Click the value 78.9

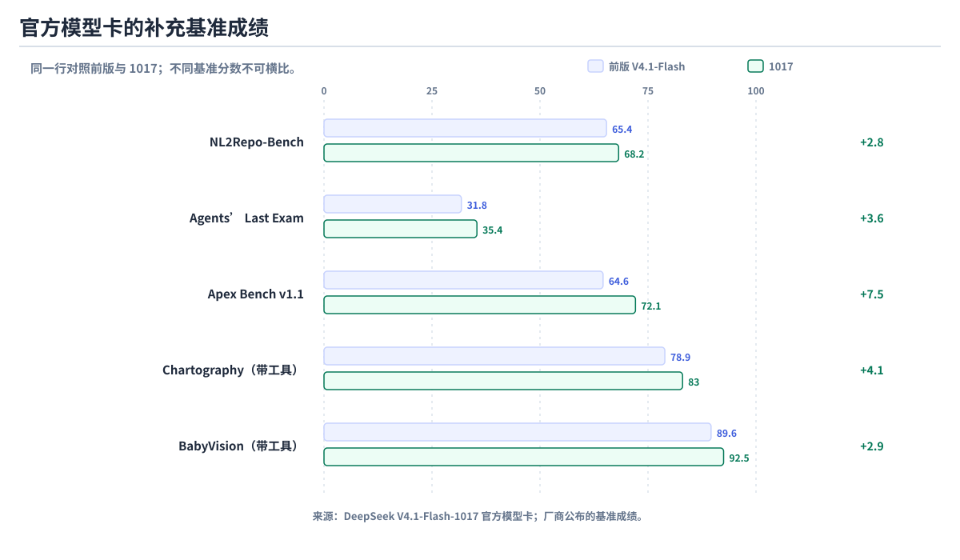tap(680, 358)
